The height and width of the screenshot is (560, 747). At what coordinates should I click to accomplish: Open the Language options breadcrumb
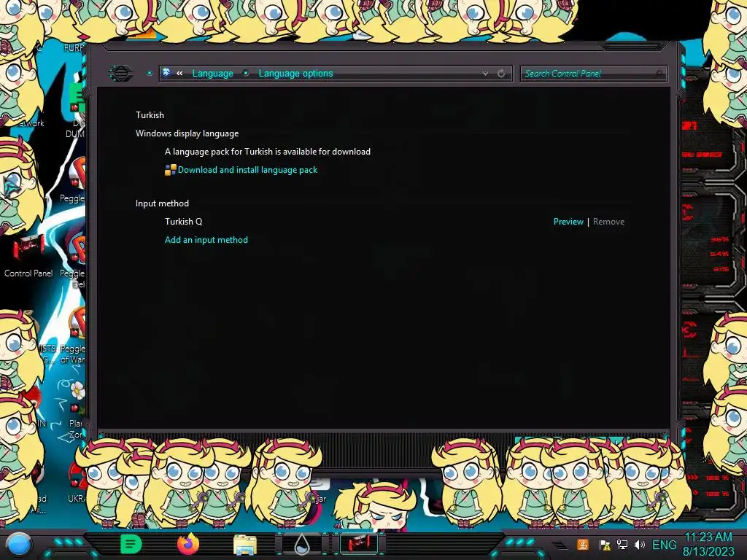point(295,74)
